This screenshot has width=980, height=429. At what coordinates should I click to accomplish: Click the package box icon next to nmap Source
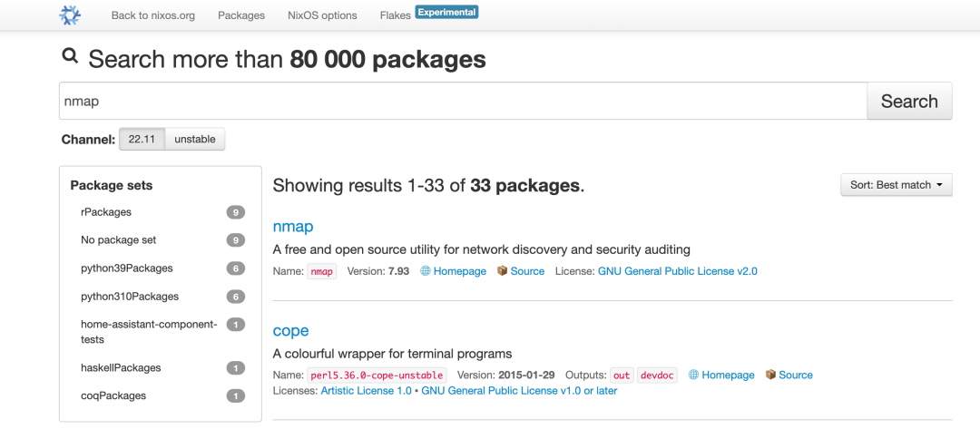(x=502, y=271)
